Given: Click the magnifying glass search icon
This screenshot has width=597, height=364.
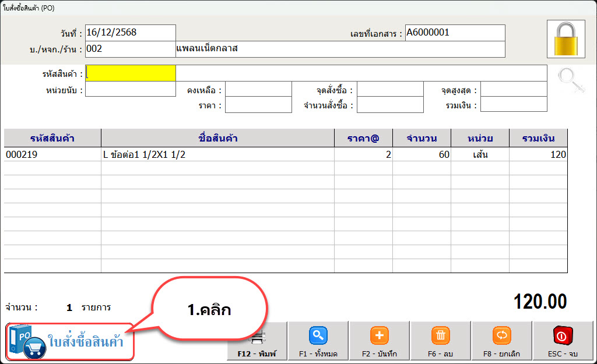Looking at the screenshot, I should (x=570, y=80).
